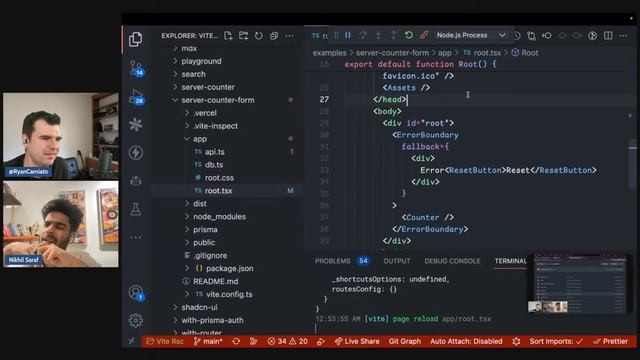
Task: Open db.ts in the file tree
Action: point(213,165)
